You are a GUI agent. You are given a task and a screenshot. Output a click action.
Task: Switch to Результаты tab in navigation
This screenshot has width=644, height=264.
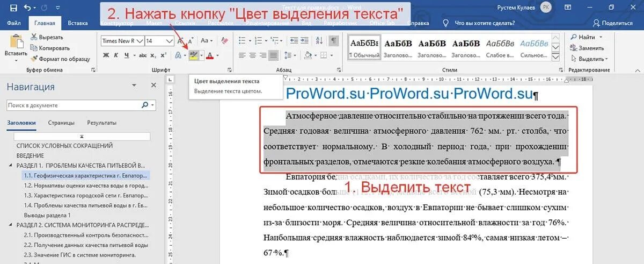102,123
